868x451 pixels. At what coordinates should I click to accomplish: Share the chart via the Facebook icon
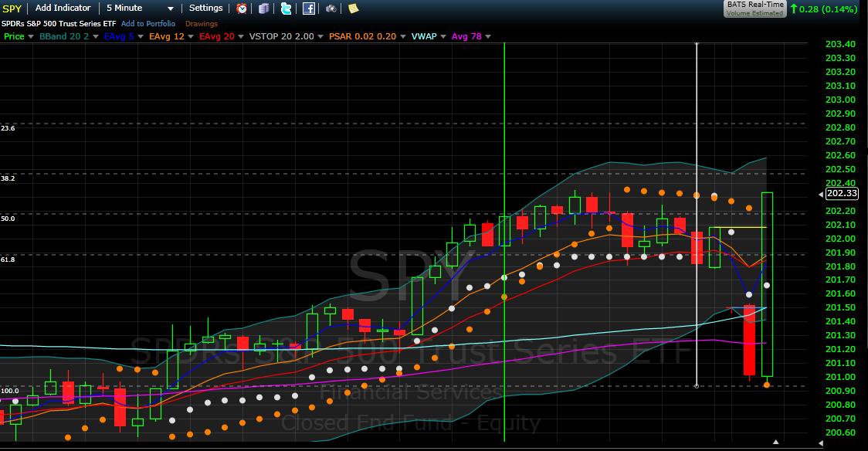309,8
